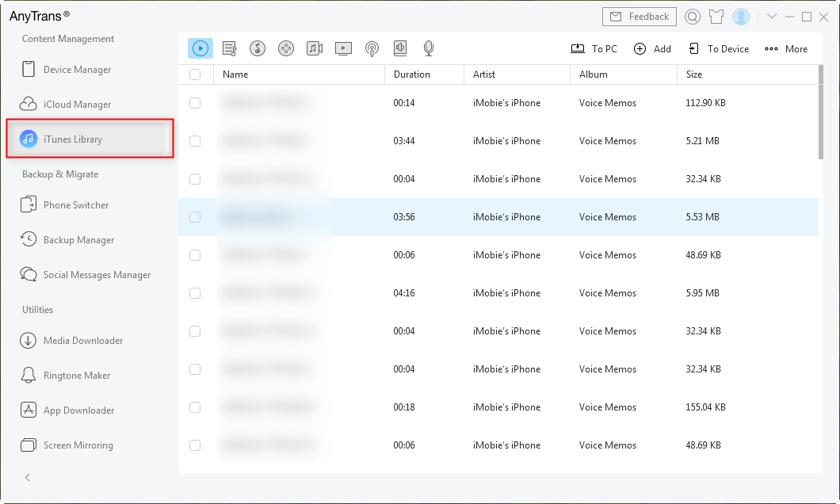
Task: Click the search magnifier icon in title bar
Action: 692,17
